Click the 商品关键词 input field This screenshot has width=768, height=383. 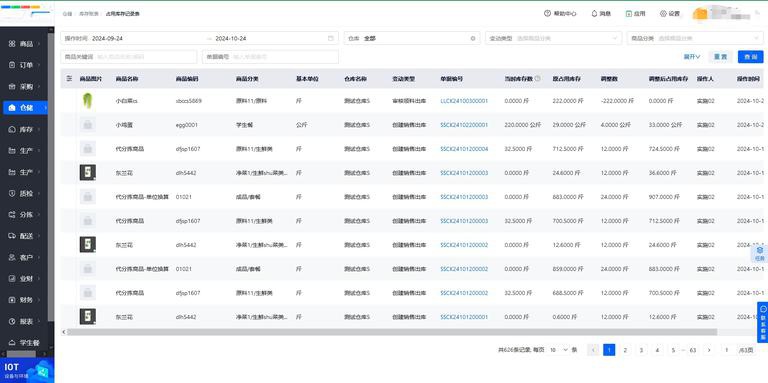point(129,57)
